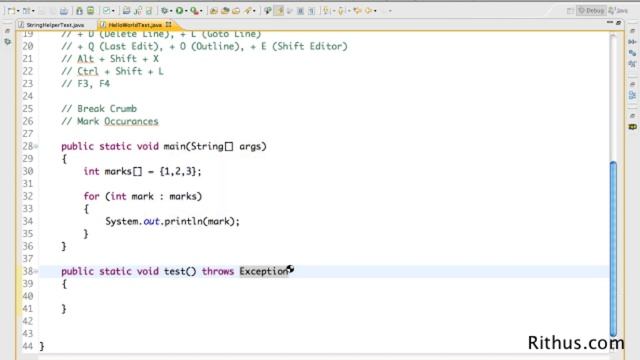Click the Task checkmark toolbar icon
This screenshot has height=360, width=640.
(x=107, y=11)
